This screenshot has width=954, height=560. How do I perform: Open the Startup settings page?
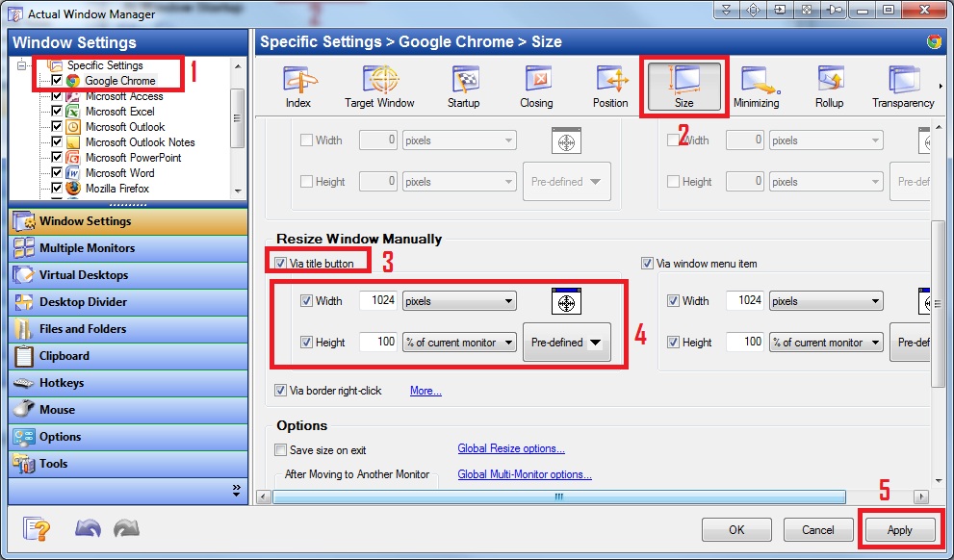click(464, 88)
